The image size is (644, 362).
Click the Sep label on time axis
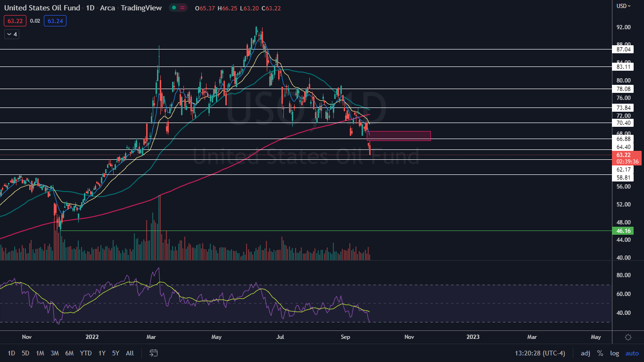[346, 337]
